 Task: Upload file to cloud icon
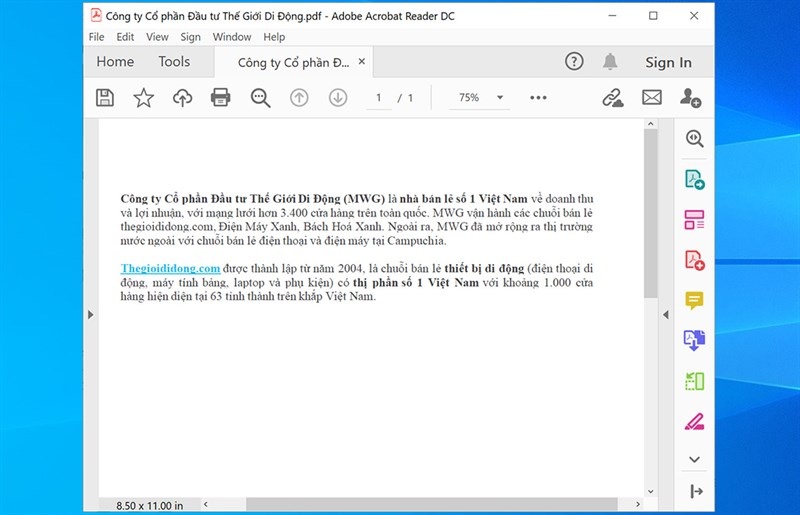point(182,97)
